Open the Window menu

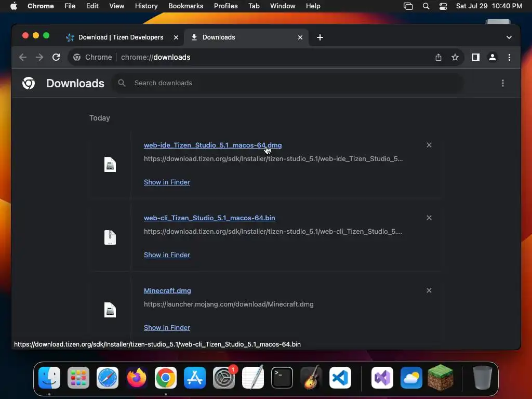click(x=283, y=6)
